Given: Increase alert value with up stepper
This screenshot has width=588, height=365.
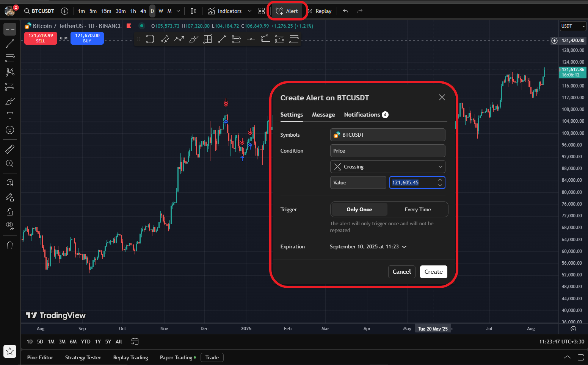Looking at the screenshot, I should coord(440,180).
